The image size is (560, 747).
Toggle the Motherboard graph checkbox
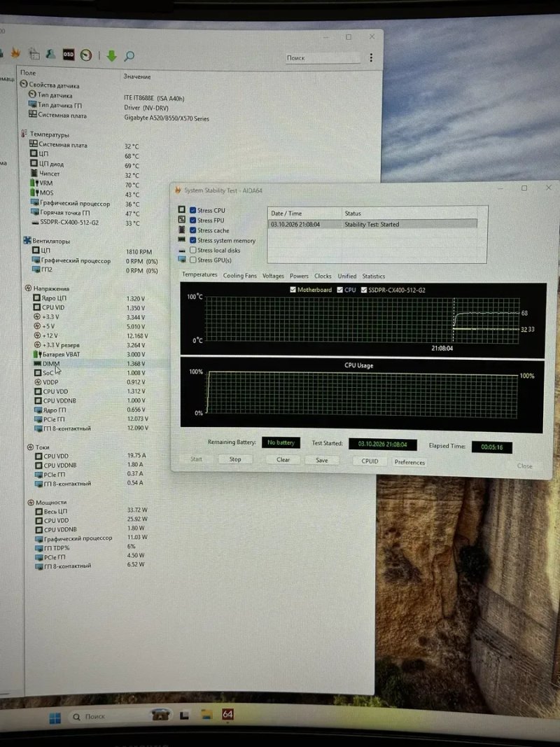pyautogui.click(x=293, y=289)
